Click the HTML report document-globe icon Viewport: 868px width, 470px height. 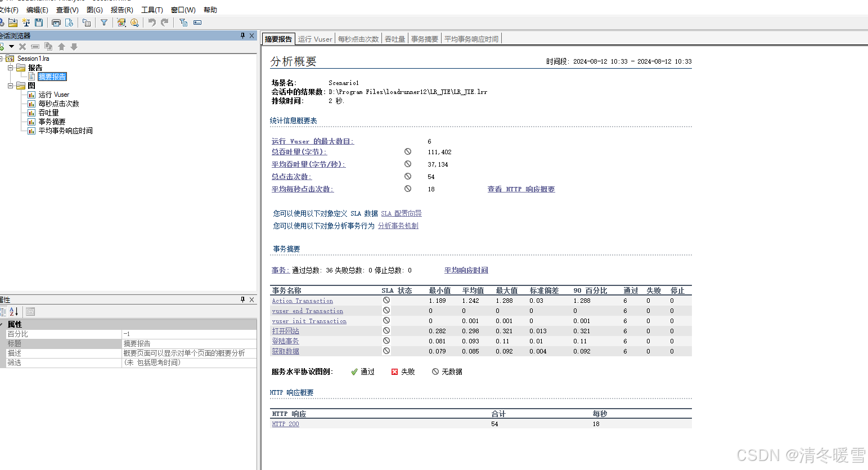click(69, 23)
